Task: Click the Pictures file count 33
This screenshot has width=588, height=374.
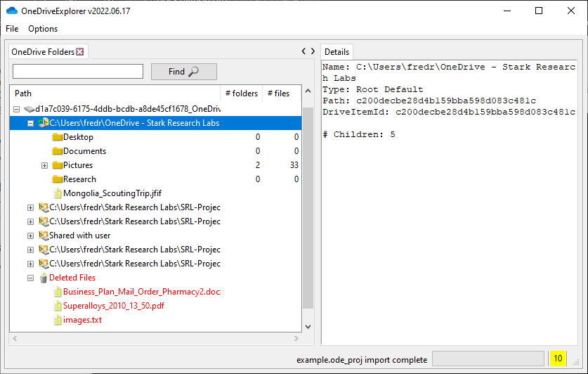Action: [x=294, y=165]
